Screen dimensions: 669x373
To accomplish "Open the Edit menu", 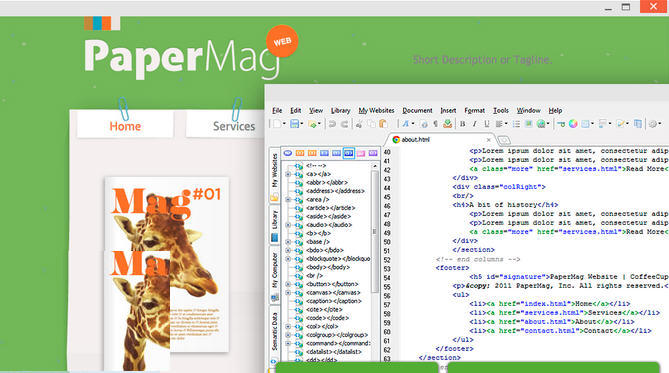I will [296, 111].
